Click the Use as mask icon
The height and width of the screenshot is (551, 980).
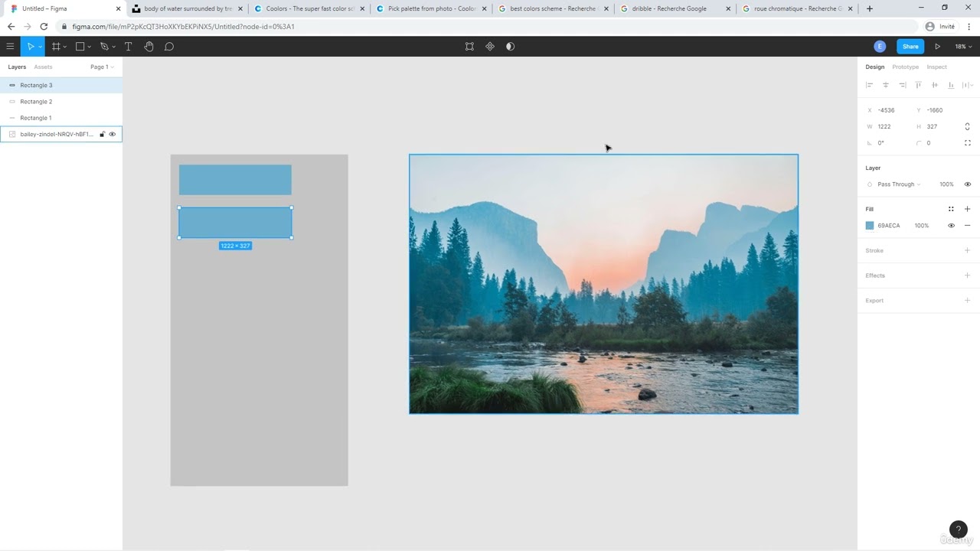510,47
